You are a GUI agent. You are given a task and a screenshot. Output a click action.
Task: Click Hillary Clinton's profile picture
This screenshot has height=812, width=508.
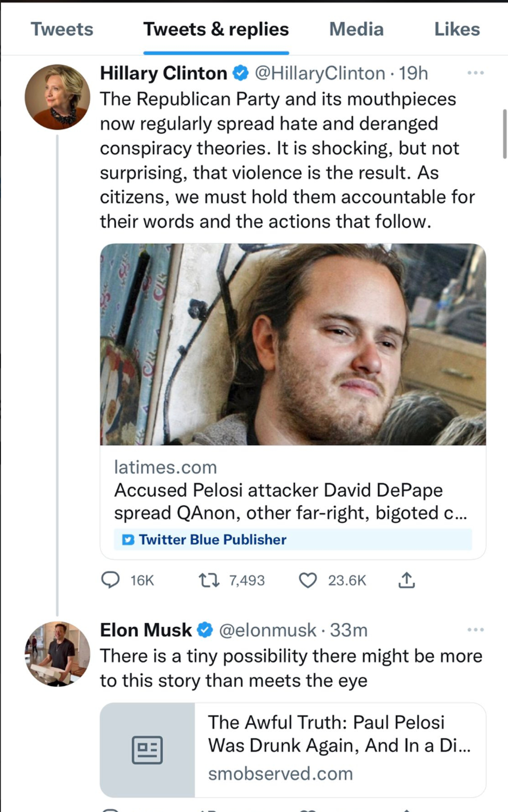pos(58,97)
